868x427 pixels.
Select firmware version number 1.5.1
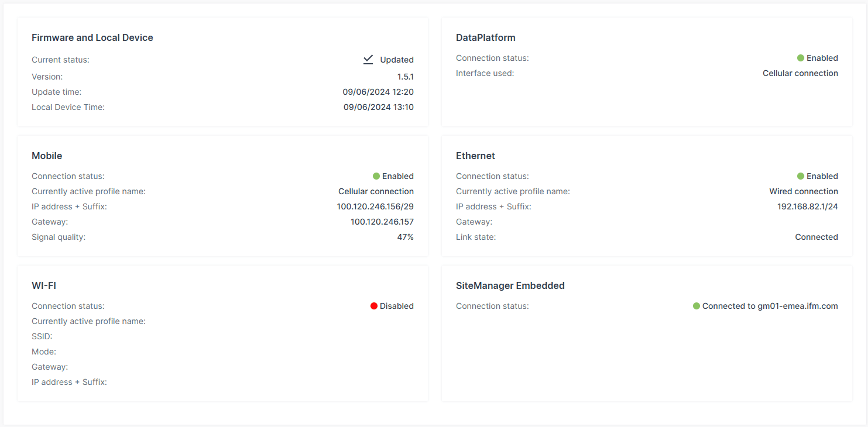click(x=405, y=77)
